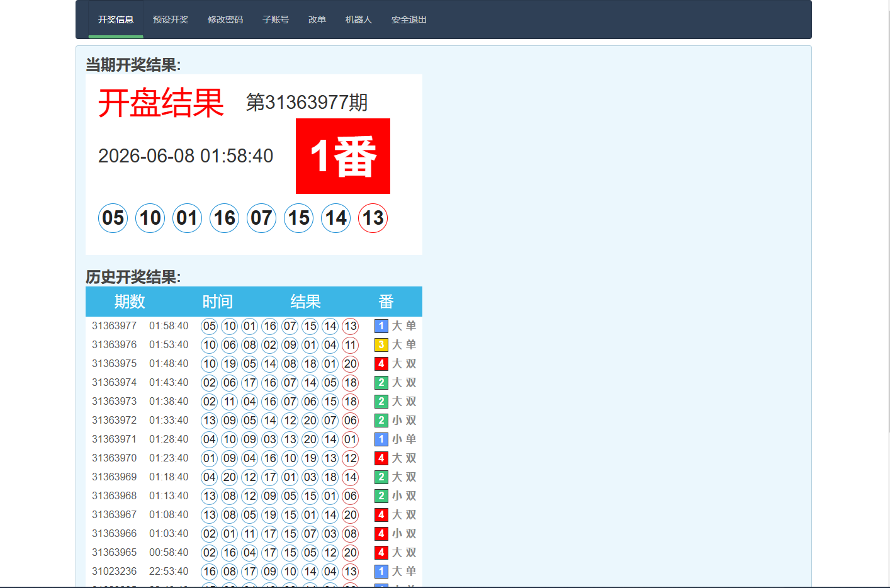This screenshot has height=588, width=890.
Task: Select period number 31363977 in history
Action: [115, 326]
